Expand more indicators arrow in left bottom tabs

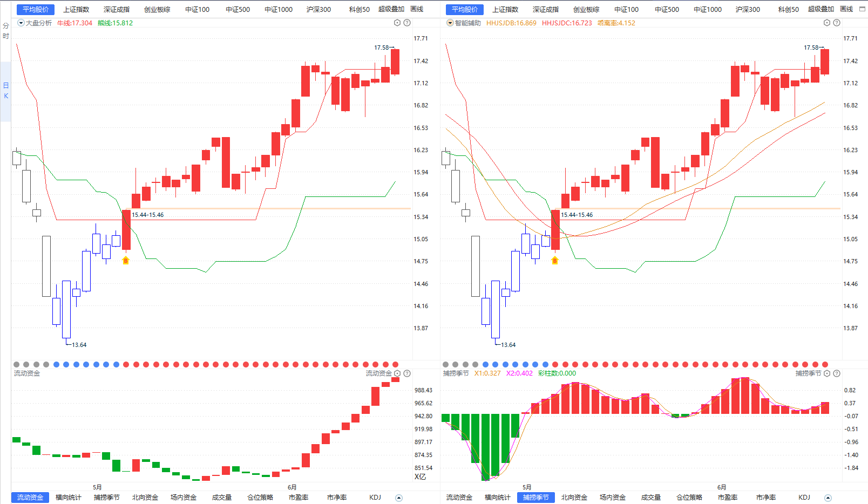pyautogui.click(x=399, y=498)
